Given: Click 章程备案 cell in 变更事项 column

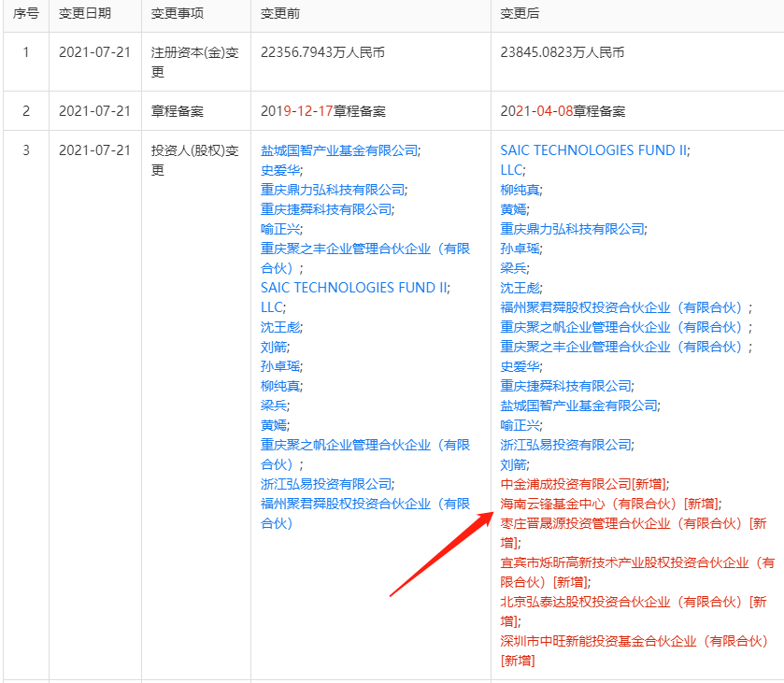Looking at the screenshot, I should 177,111.
